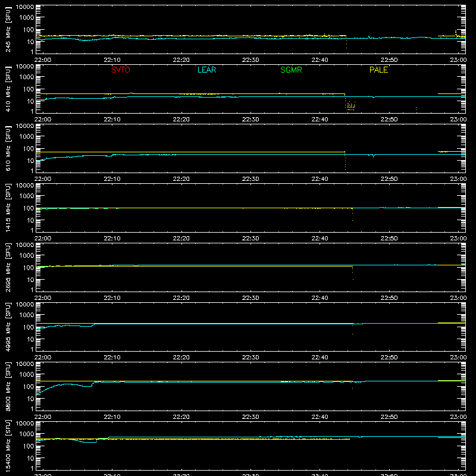Click the 1000 y-axis value on 410 MHz plot
This screenshot has height=476, width=476.
click(x=27, y=77)
